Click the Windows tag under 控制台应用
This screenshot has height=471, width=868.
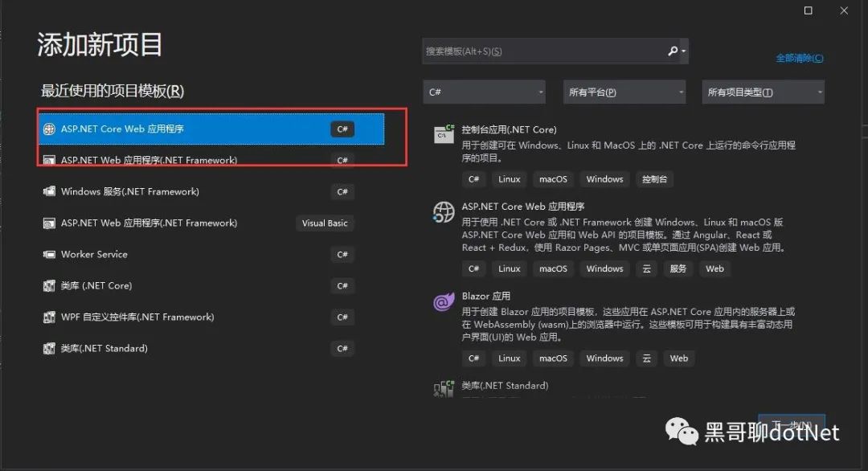[605, 179]
